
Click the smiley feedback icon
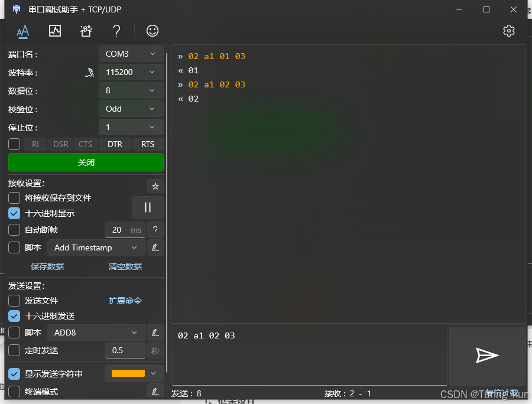153,31
